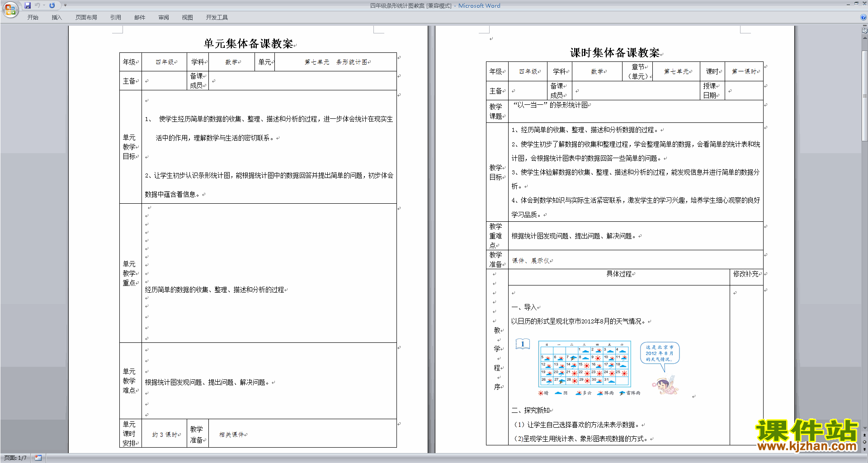The image size is (868, 463).
Task: Click the 第七单元 cell on right page
Action: [x=676, y=71]
